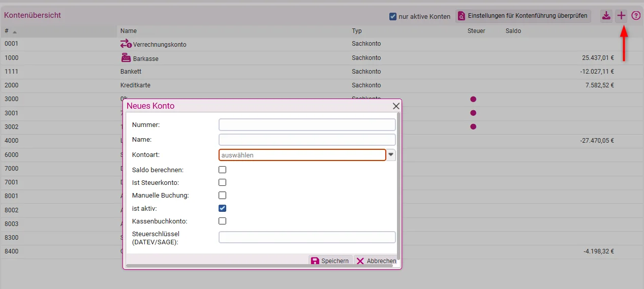The image size is (644, 289).
Task: Click the Speichern button
Action: (330, 261)
